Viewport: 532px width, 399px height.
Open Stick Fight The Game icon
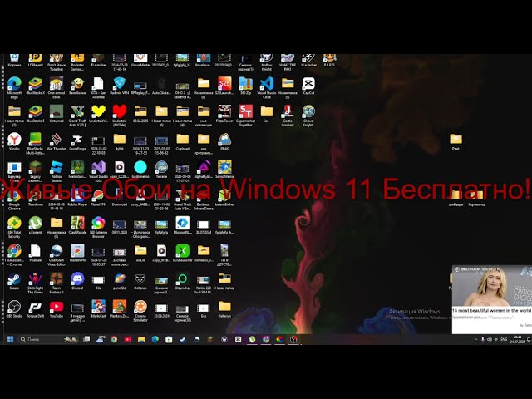35,283
